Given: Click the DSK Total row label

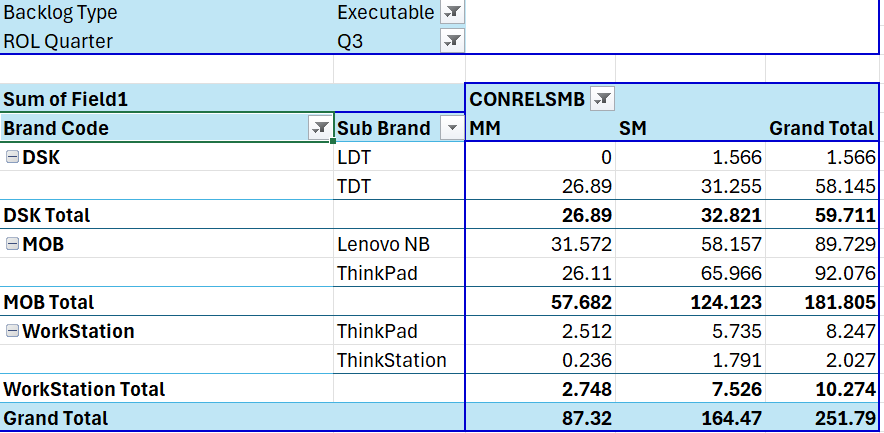Looking at the screenshot, I should pos(47,215).
